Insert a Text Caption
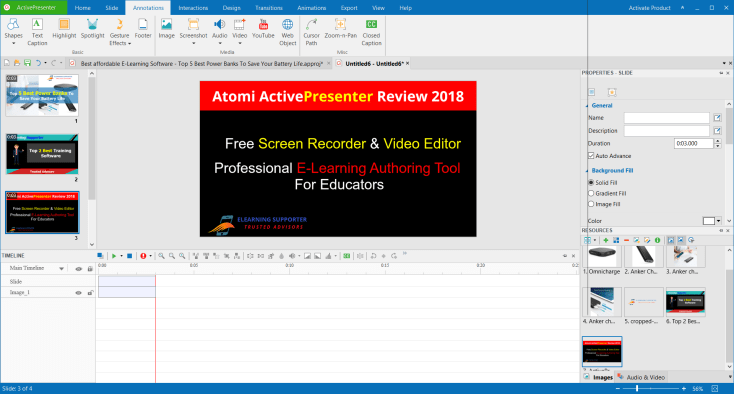The height and width of the screenshot is (394, 734). pos(37,31)
